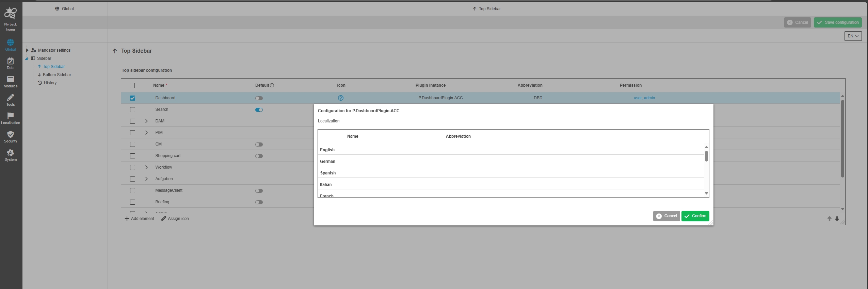Enable the Shopping cart default toggle
The width and height of the screenshot is (868, 289).
click(x=259, y=156)
